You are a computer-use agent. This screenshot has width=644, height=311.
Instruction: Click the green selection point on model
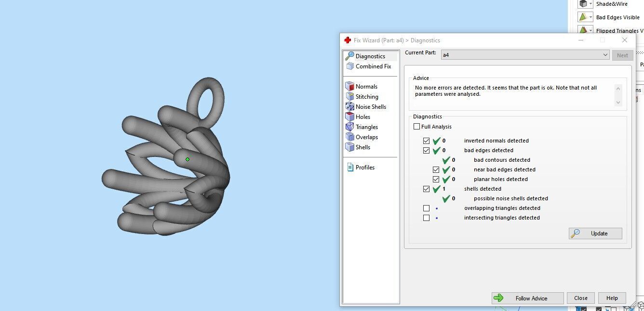coord(188,159)
